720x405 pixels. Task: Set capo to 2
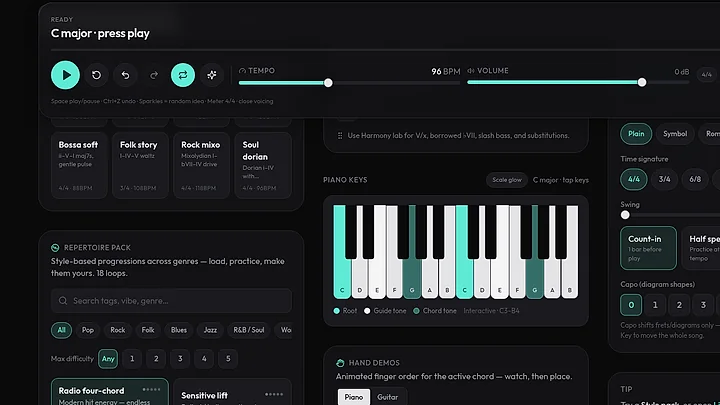click(679, 305)
